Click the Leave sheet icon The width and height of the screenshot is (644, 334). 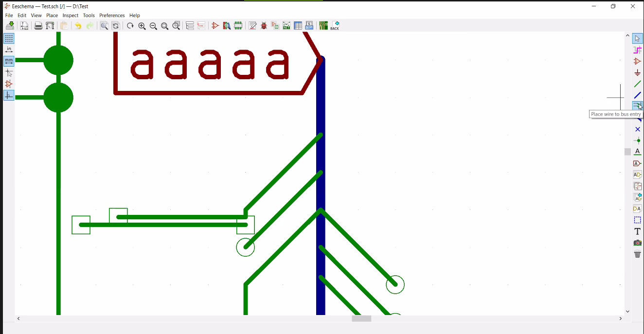(201, 26)
